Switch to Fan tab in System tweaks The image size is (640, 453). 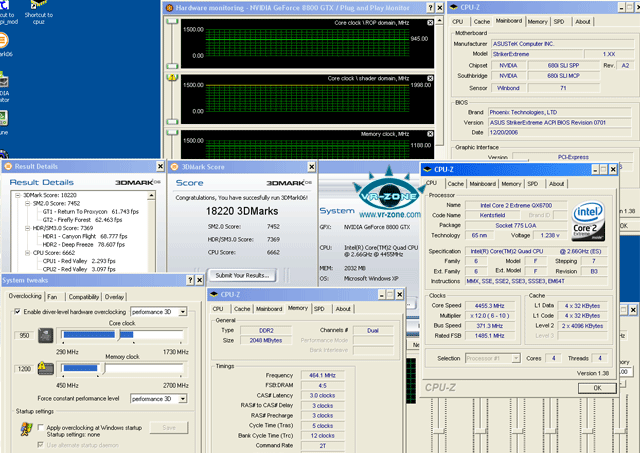(52, 297)
